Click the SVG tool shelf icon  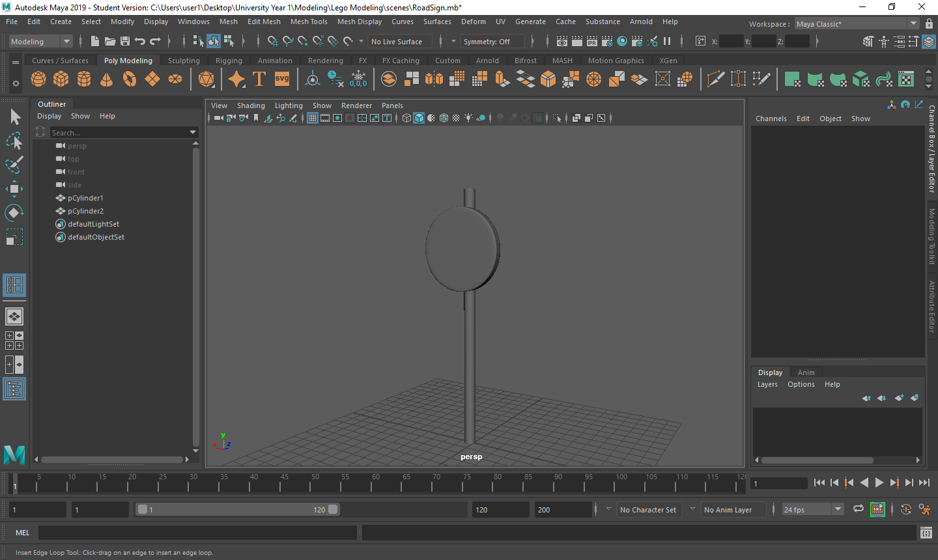tap(282, 79)
